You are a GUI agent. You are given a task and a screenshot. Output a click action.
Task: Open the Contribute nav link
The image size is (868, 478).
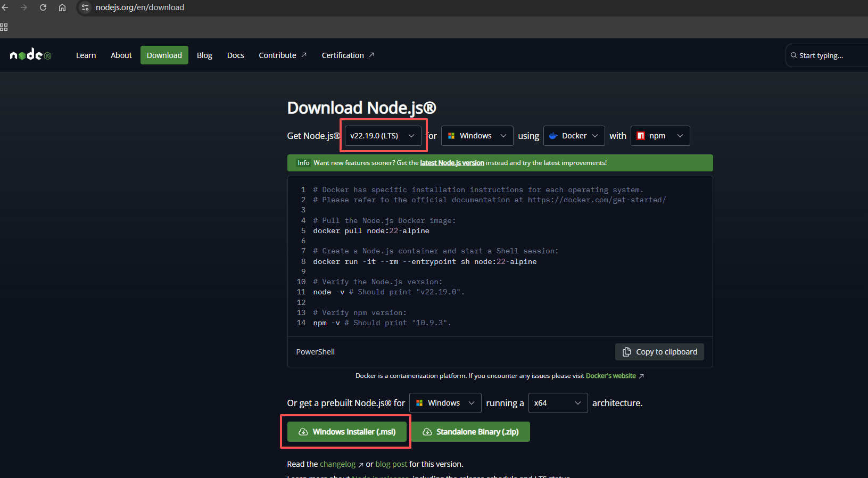283,55
